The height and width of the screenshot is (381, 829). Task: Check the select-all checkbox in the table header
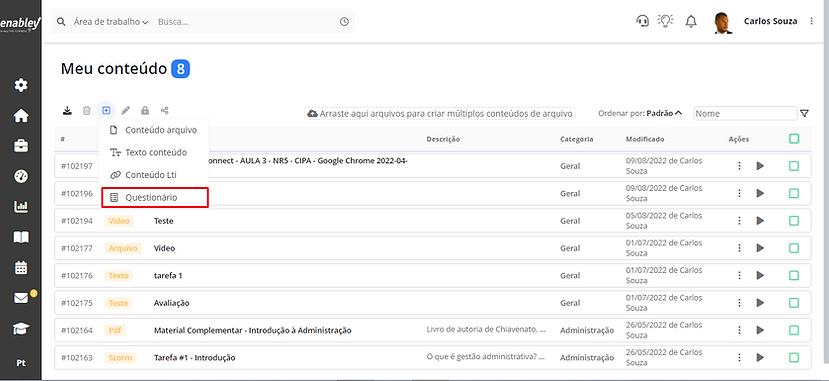[x=794, y=138]
